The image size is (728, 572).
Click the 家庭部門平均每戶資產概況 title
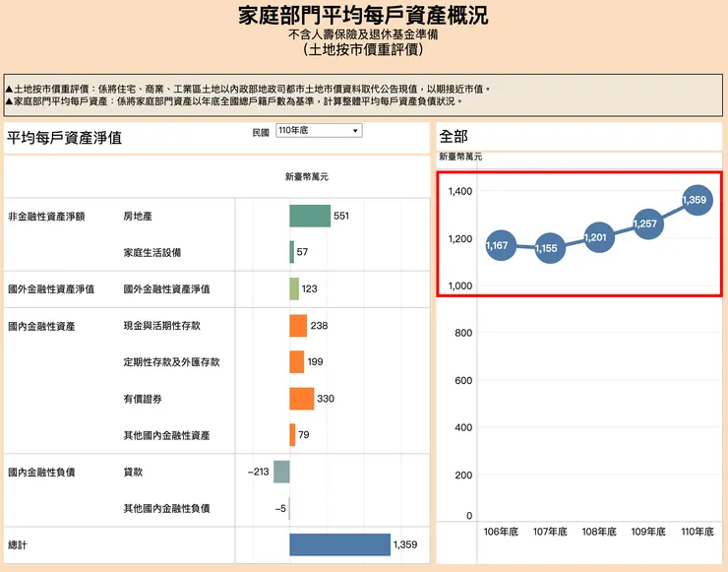coord(363,15)
